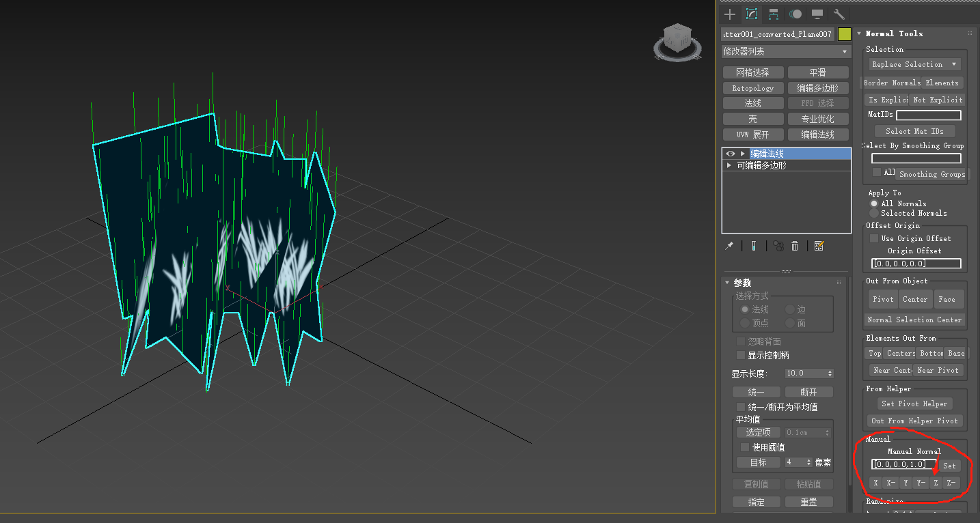Screen dimensions: 980x523
Task: Open the Create panel tab
Action: coord(730,14)
